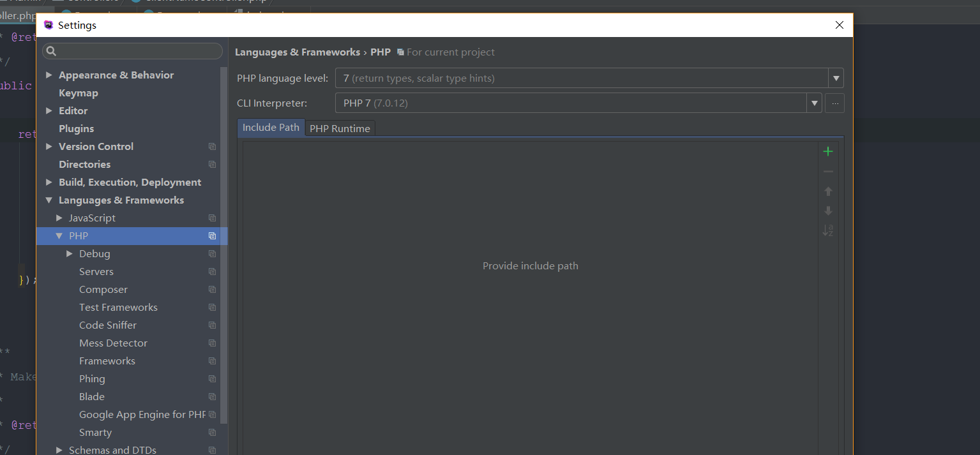Viewport: 980px width, 455px height.
Task: Click project-level icon next to Schemas and DTDs
Action: pos(213,451)
